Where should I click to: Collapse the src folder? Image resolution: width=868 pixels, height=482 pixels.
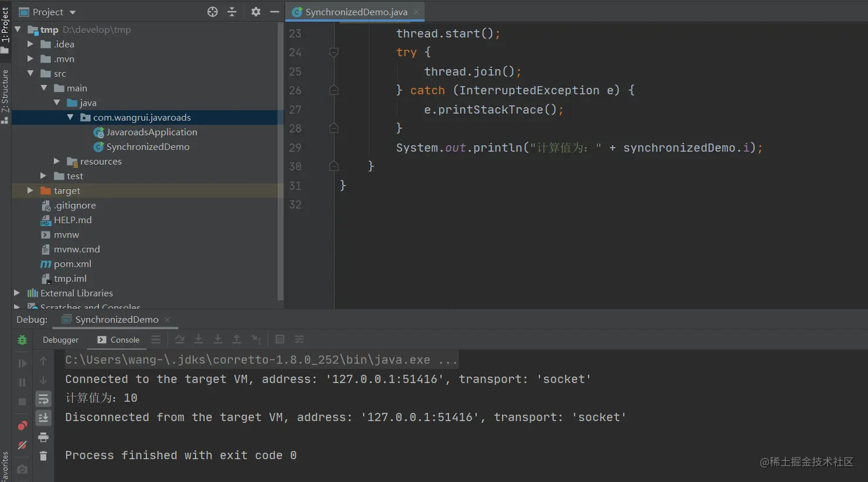point(30,73)
